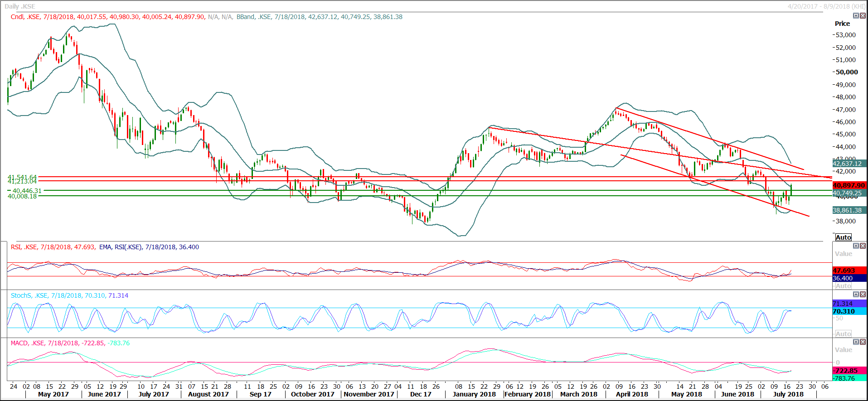Minimize the price chart panel

tap(856, 16)
